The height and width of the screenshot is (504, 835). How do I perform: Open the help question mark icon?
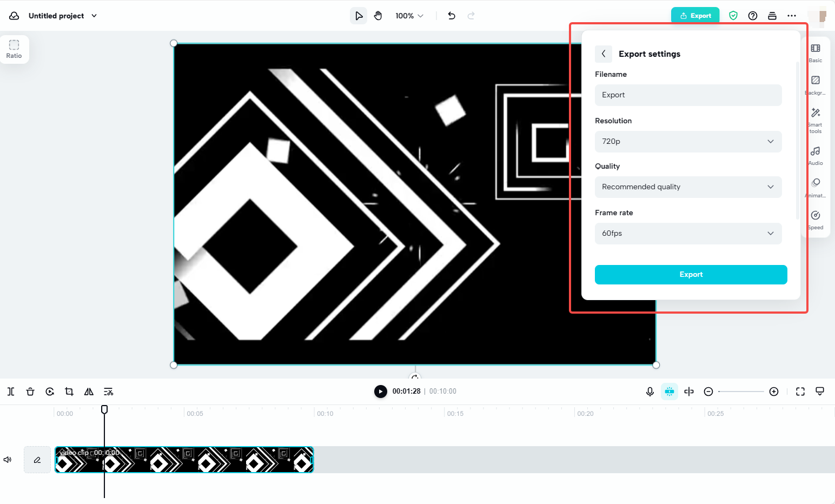click(x=753, y=16)
